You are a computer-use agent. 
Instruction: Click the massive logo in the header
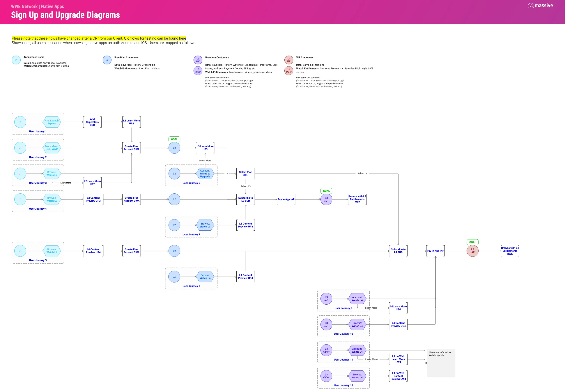[540, 6]
